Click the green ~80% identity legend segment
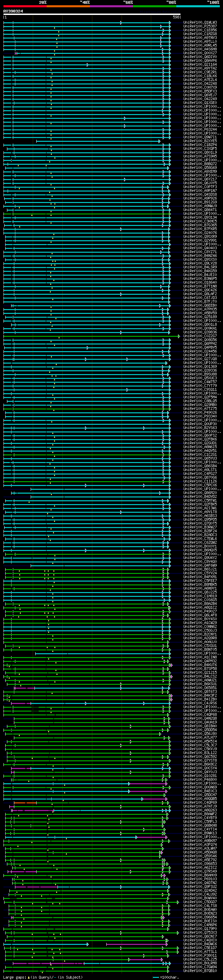 pyautogui.click(x=154, y=6)
